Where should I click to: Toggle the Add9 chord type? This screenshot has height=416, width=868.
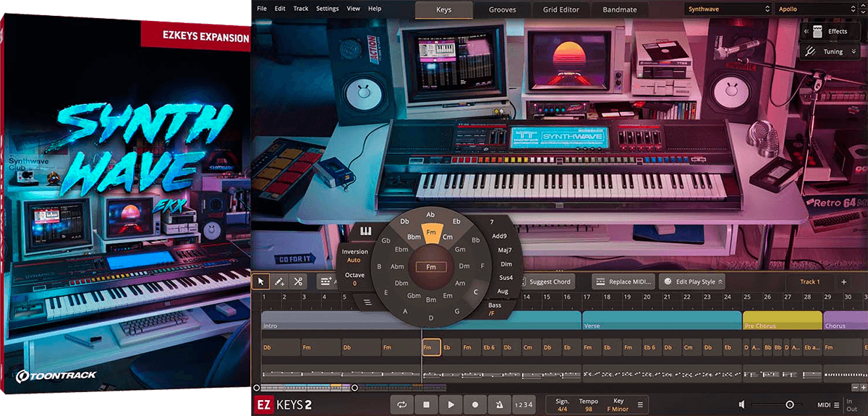[x=500, y=236]
